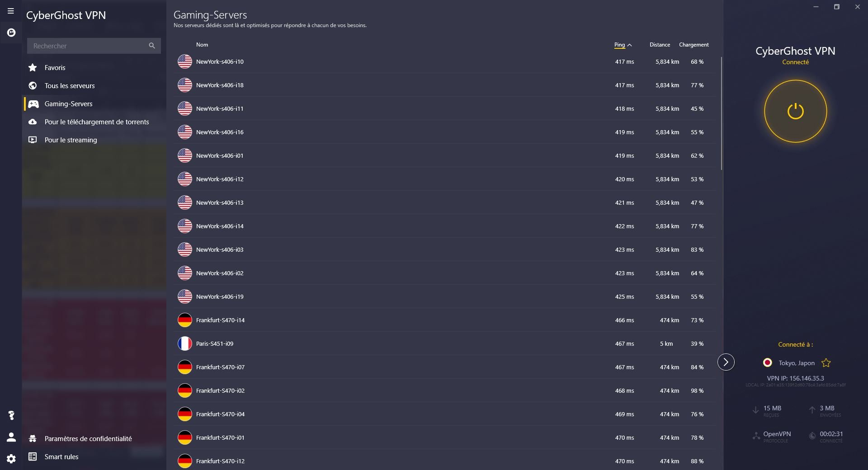Viewport: 868px width, 470px height.
Task: Toggle the VPN power button off
Action: tap(795, 111)
